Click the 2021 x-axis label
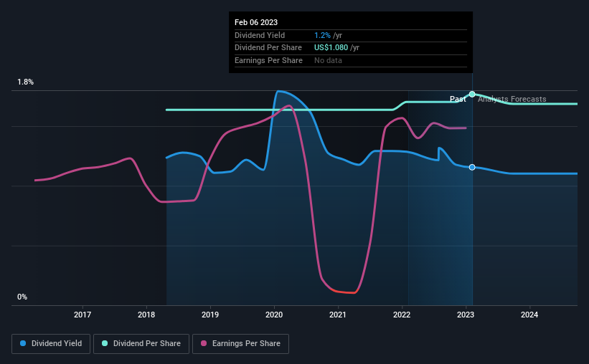589x364 pixels. (338, 315)
